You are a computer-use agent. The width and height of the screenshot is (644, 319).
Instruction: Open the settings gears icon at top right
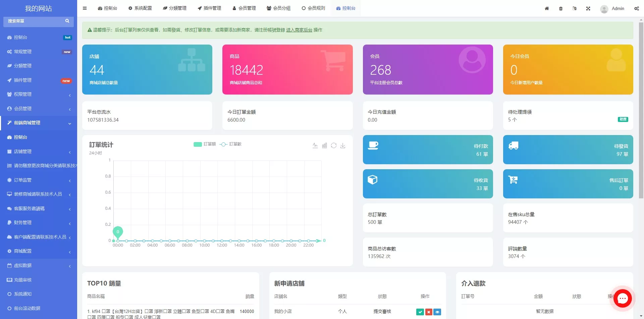click(636, 8)
